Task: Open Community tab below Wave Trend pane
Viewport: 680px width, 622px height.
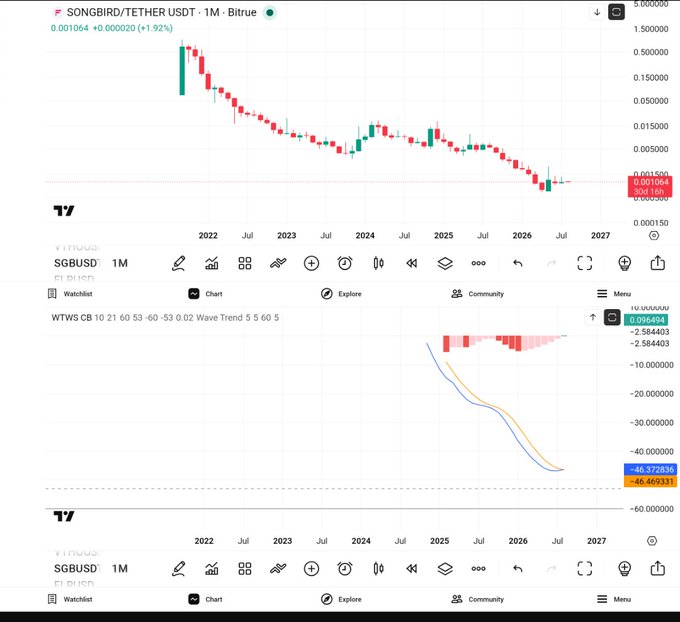Action: coord(477,599)
